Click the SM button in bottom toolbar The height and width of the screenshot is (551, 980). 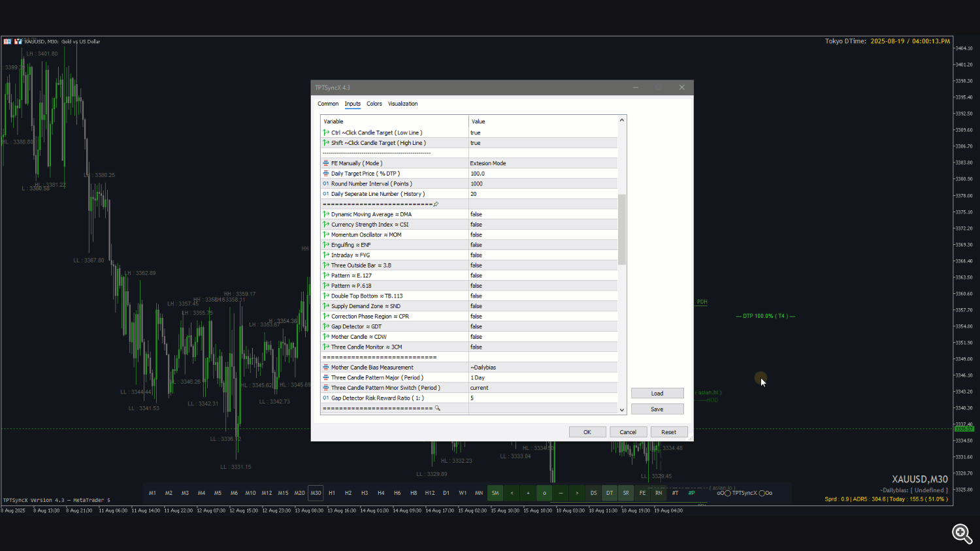[495, 493]
